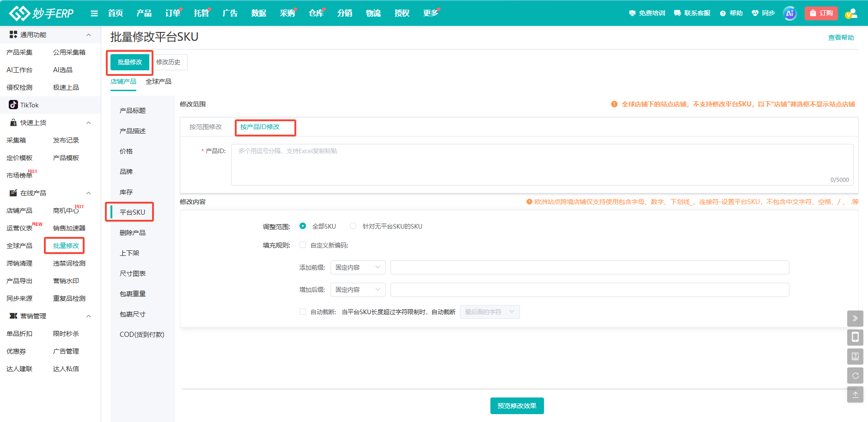Click the 快速上货 bag icon
This screenshot has height=422, width=868.
(x=13, y=123)
